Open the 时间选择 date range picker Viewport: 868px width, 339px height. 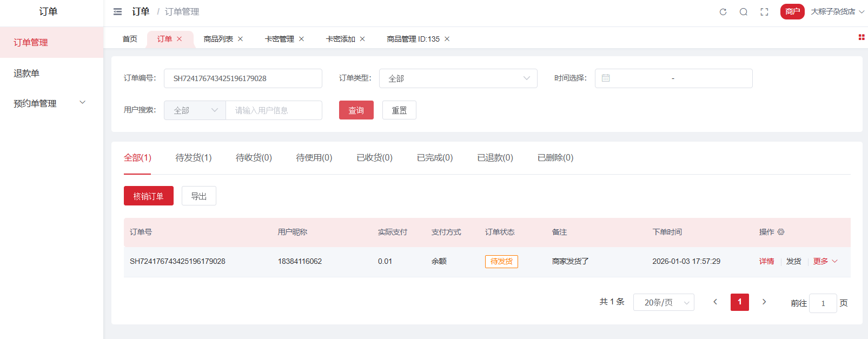point(673,78)
